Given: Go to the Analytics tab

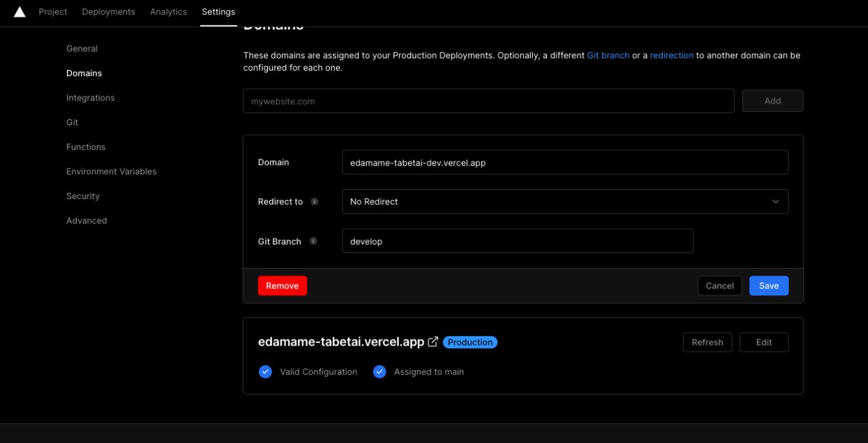Looking at the screenshot, I should click(x=168, y=12).
